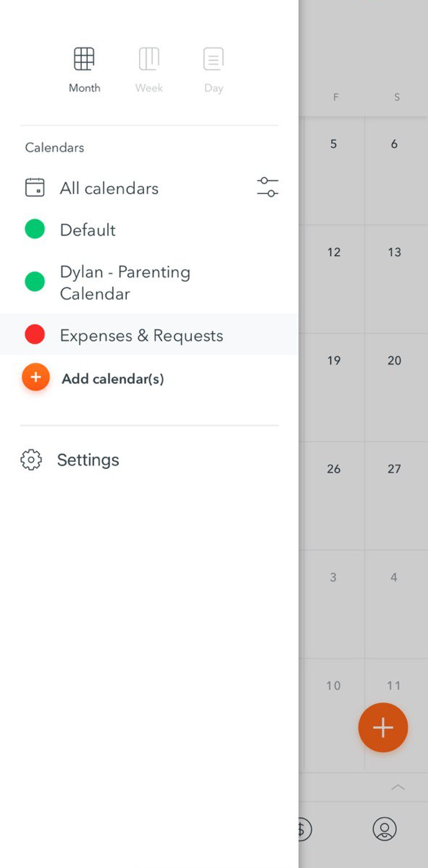Expand the bottom panel chevron arrow
This screenshot has width=428, height=868.
coord(398,787)
